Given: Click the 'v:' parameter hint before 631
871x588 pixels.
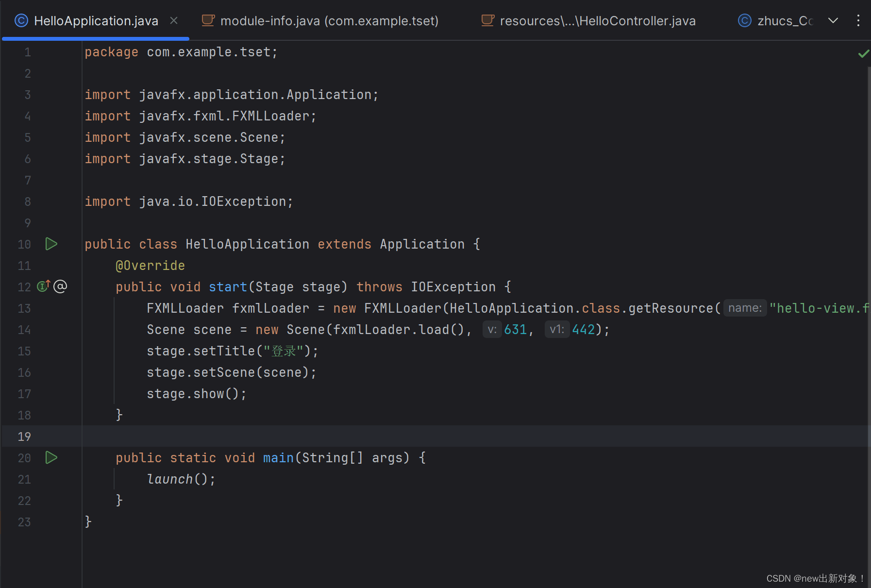Looking at the screenshot, I should coord(492,329).
